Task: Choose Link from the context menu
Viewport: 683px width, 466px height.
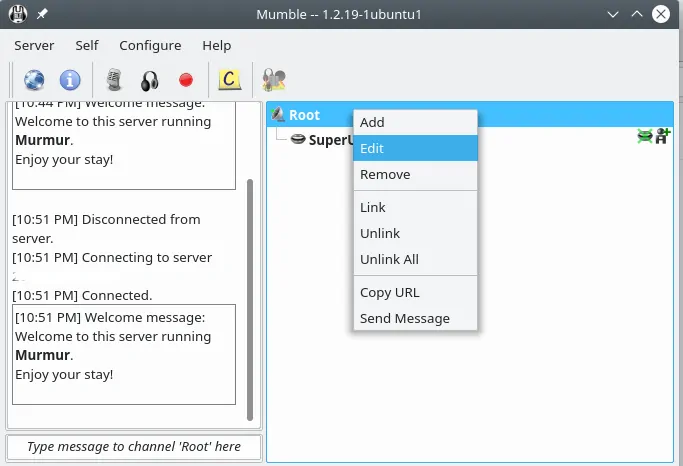Action: tap(416, 207)
